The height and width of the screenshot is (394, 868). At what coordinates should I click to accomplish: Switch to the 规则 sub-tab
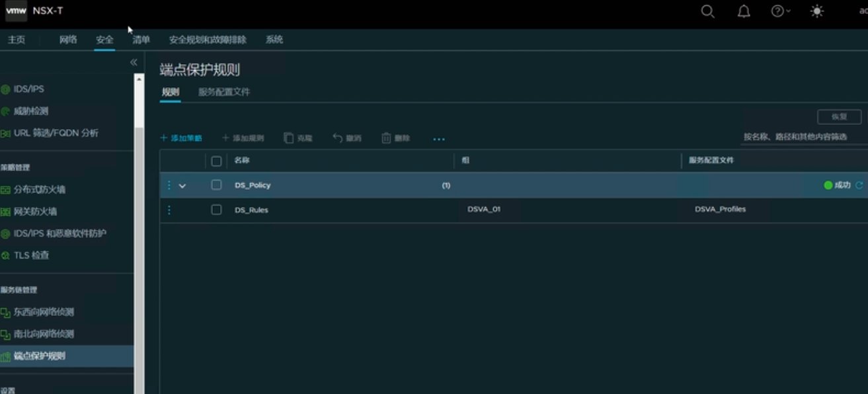pos(170,92)
